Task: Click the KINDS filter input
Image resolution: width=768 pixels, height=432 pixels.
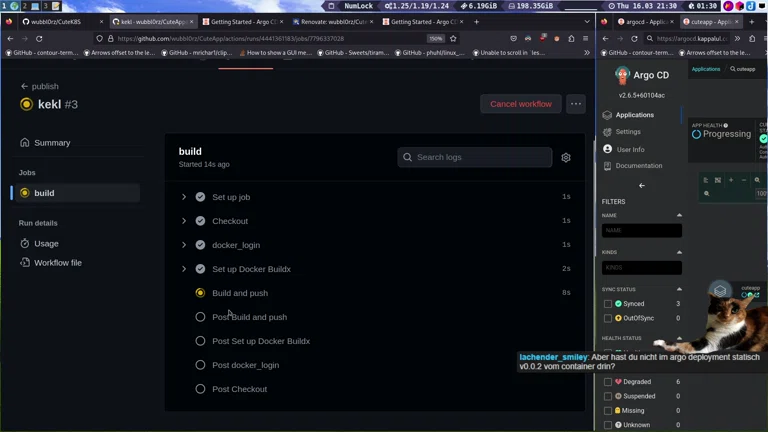Action: (642, 267)
